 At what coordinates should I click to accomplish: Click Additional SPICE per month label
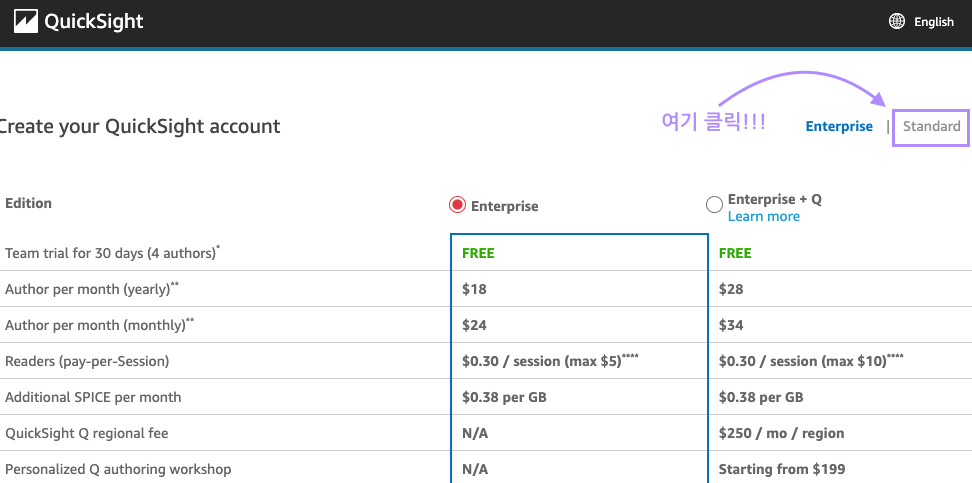pyautogui.click(x=93, y=397)
